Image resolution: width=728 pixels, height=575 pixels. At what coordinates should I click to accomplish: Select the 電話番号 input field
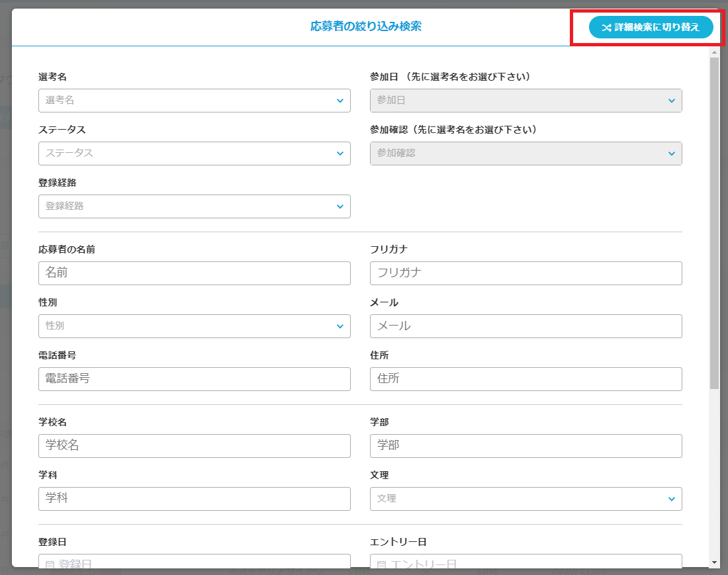[194, 379]
